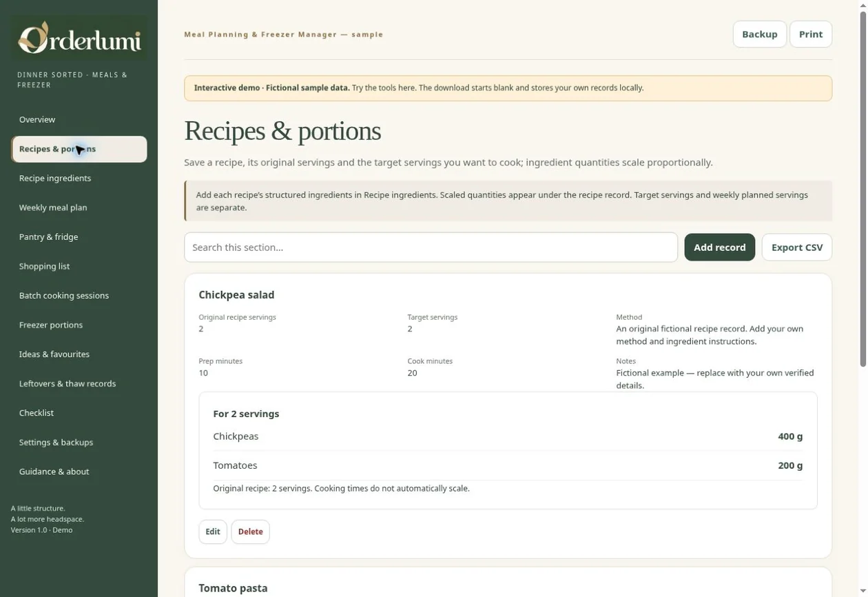Click the Original recipe servings label
This screenshot has height=597, width=868.
click(x=237, y=317)
